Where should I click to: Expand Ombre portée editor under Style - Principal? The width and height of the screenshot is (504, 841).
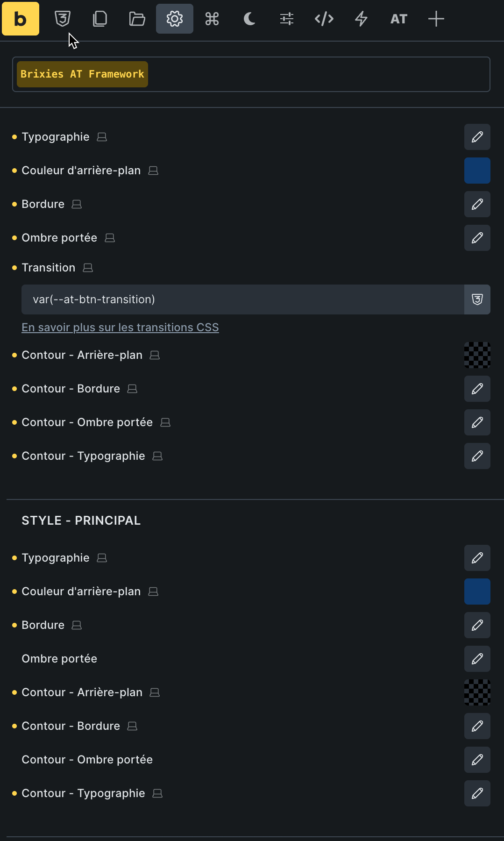tap(477, 659)
